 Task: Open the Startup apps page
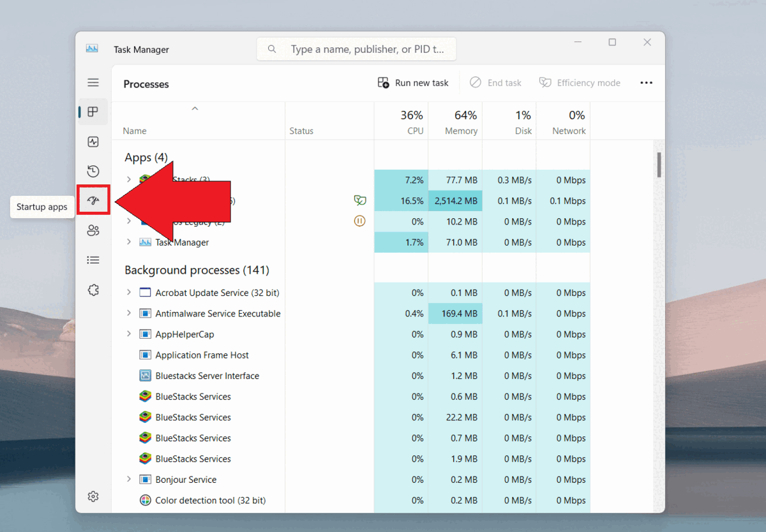coord(93,200)
